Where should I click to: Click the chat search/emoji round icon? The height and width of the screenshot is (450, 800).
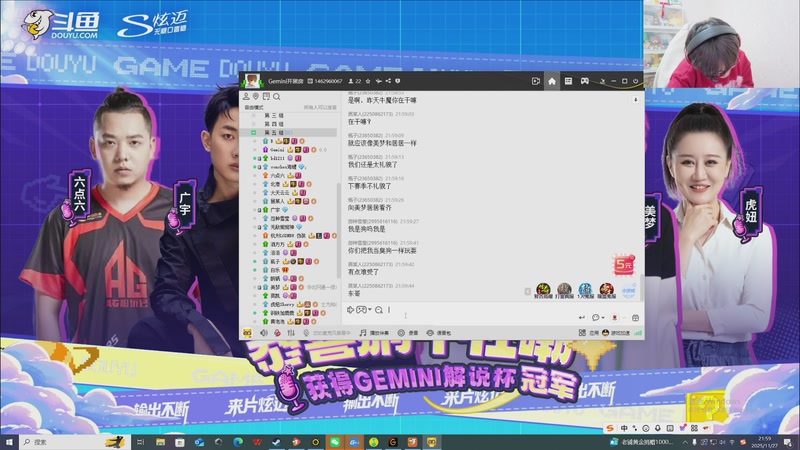click(379, 310)
